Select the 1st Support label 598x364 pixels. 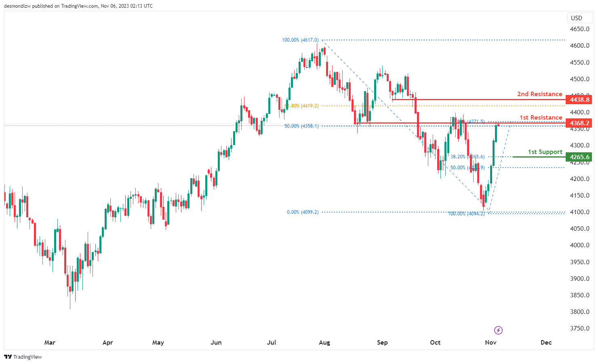545,151
